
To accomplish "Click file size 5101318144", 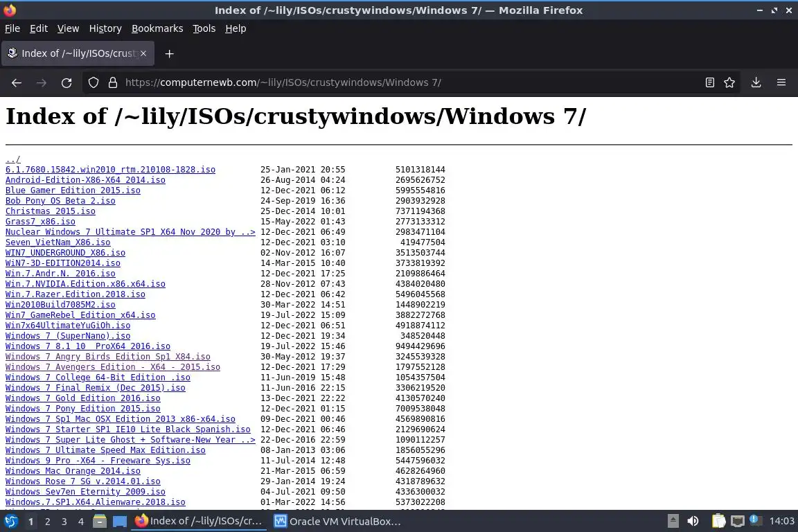I will [x=420, y=170].
